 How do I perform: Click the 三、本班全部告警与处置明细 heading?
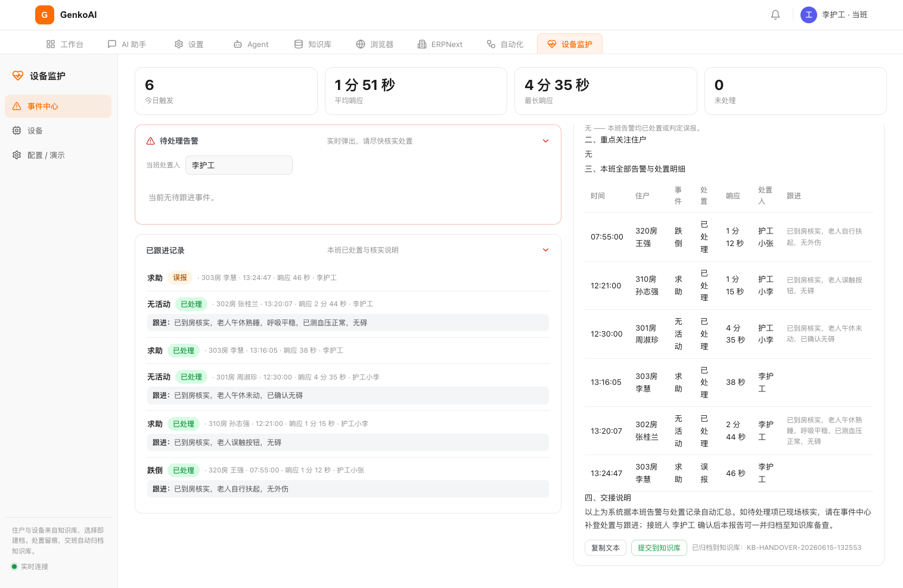(x=635, y=169)
